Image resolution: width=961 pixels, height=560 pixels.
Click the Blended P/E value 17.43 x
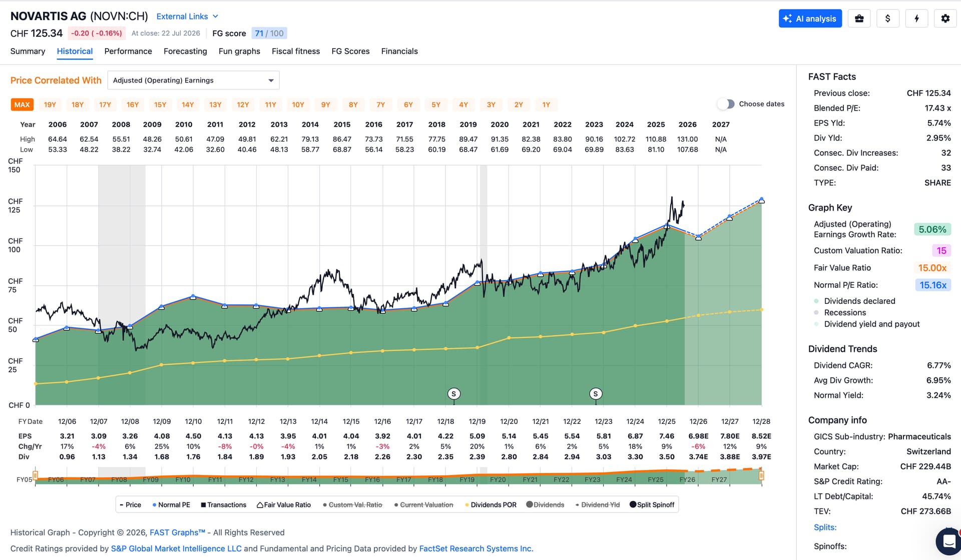coord(937,108)
